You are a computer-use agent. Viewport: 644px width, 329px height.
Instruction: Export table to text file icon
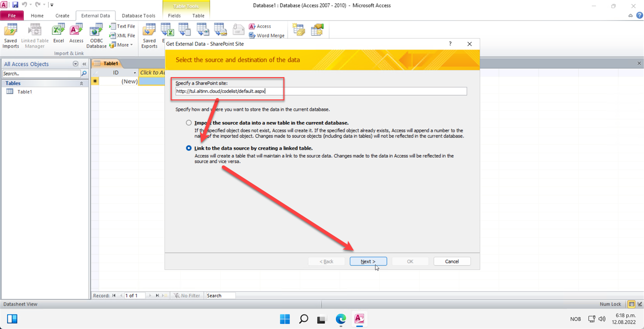click(184, 30)
